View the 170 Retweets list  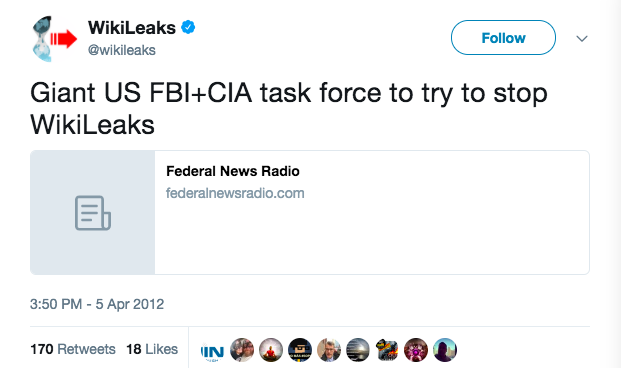click(x=73, y=349)
